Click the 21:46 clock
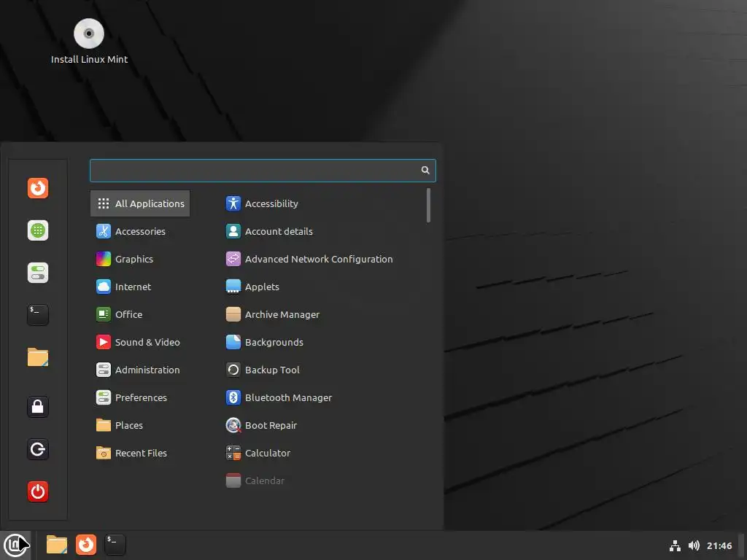The width and height of the screenshot is (747, 560). pyautogui.click(x=719, y=545)
